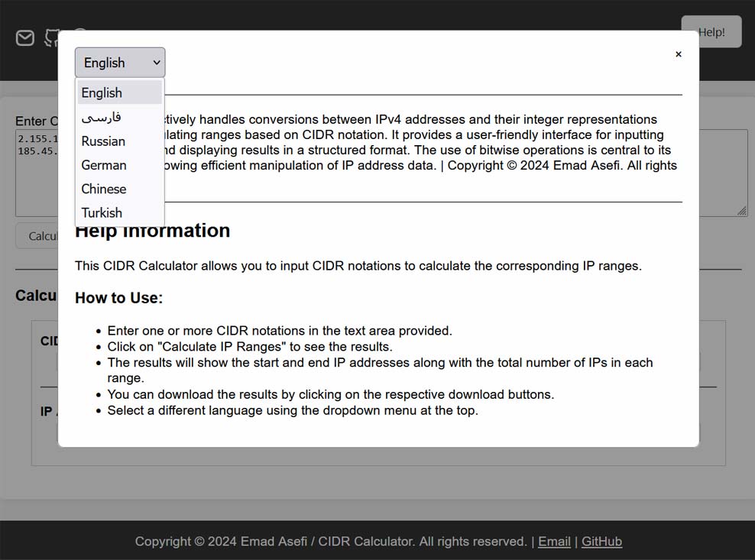Click the How to Use heading
The height and width of the screenshot is (560, 755).
(118, 298)
